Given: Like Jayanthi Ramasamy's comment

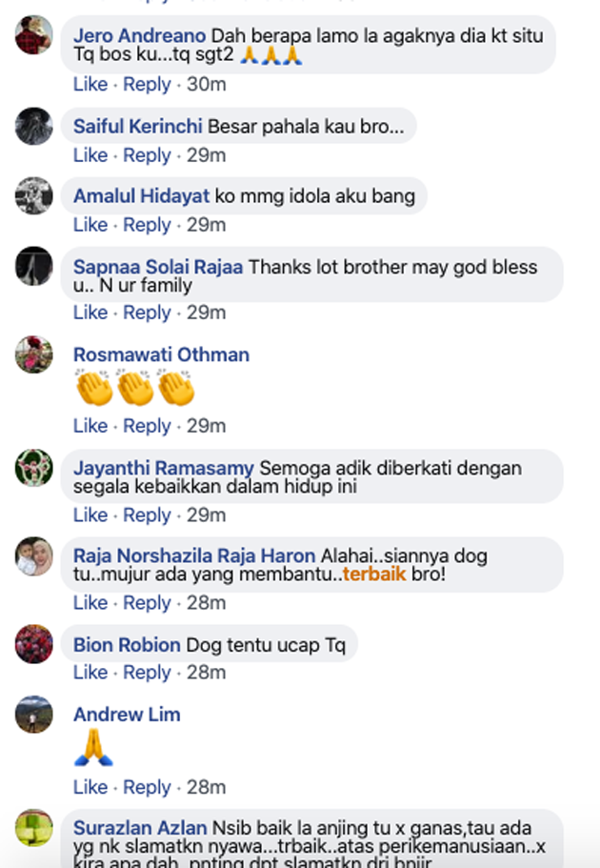Looking at the screenshot, I should pyautogui.click(x=90, y=515).
